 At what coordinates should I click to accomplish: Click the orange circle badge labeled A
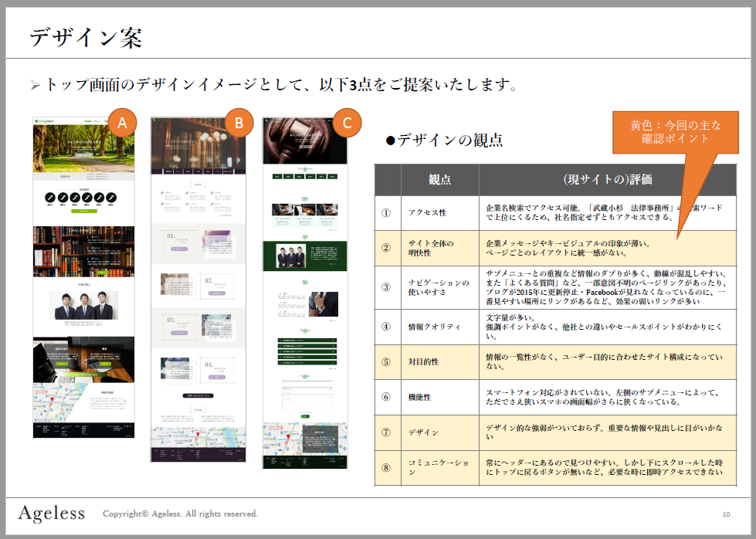[x=123, y=122]
